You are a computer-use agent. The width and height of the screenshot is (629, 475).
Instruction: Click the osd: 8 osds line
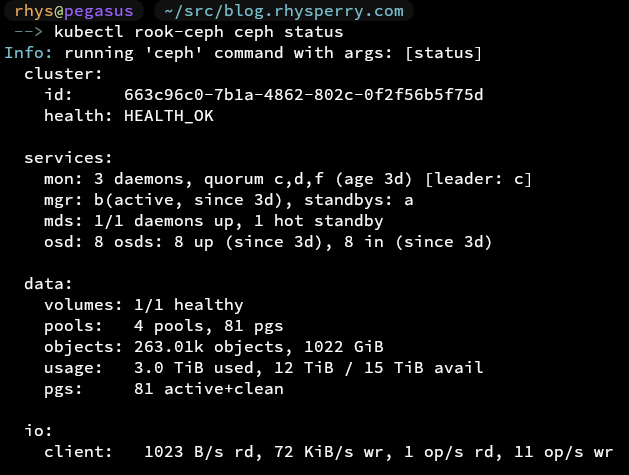point(268,242)
